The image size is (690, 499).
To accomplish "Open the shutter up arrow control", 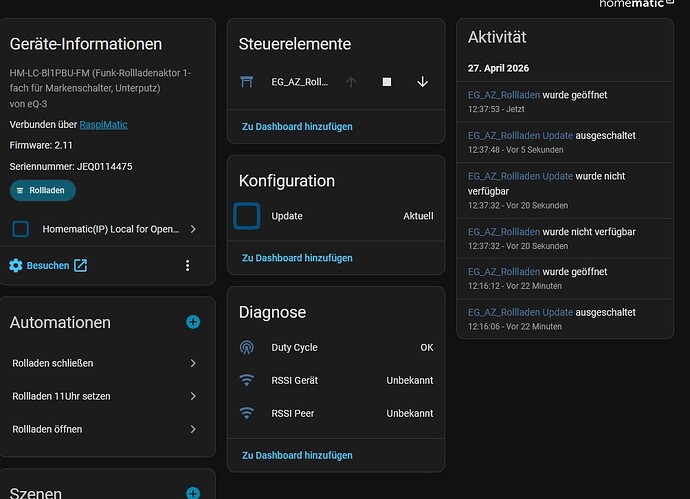I will point(351,82).
